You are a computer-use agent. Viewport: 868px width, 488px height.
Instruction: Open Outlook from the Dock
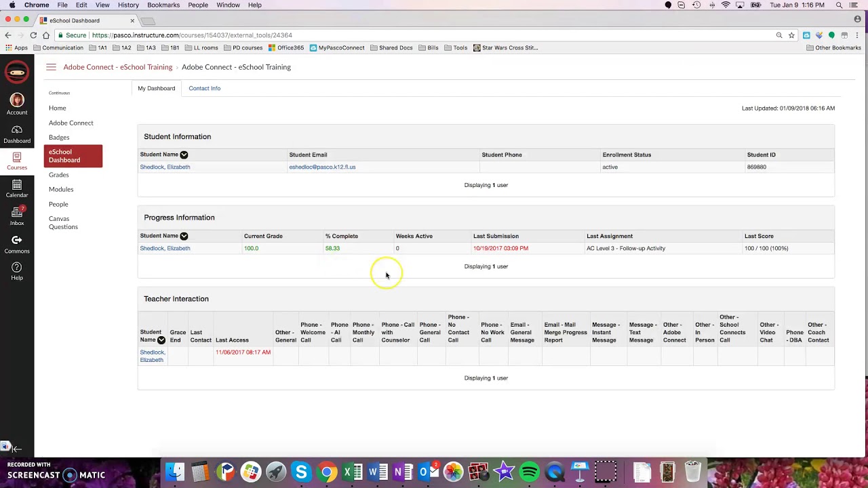coord(428,472)
